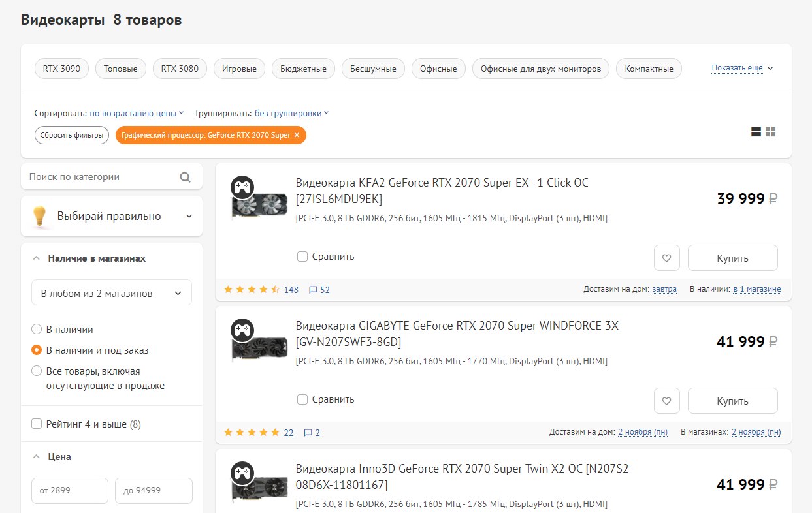Image resolution: width=812 pixels, height=513 pixels.
Task: Click the light bulb icon in Выбирай правильно
Action: tap(41, 217)
